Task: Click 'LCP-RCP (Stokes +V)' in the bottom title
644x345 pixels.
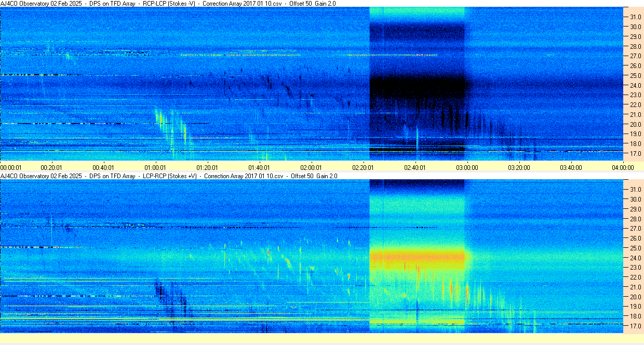Action: point(170,176)
